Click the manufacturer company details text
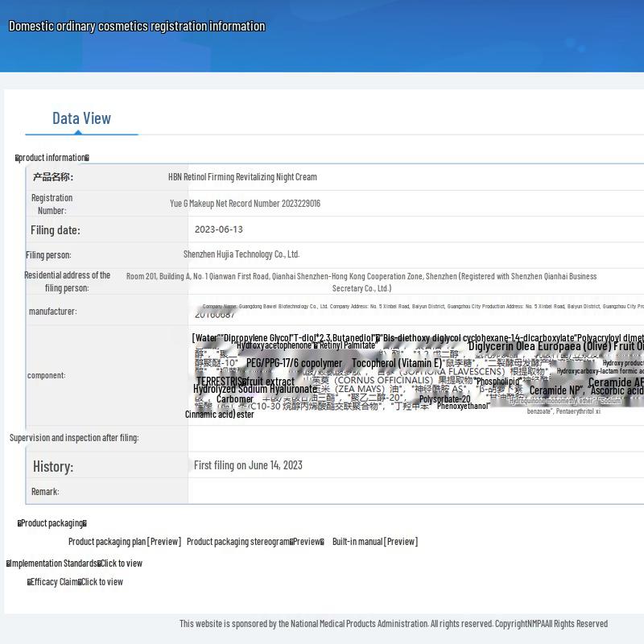This screenshot has width=644, height=644. click(x=419, y=307)
